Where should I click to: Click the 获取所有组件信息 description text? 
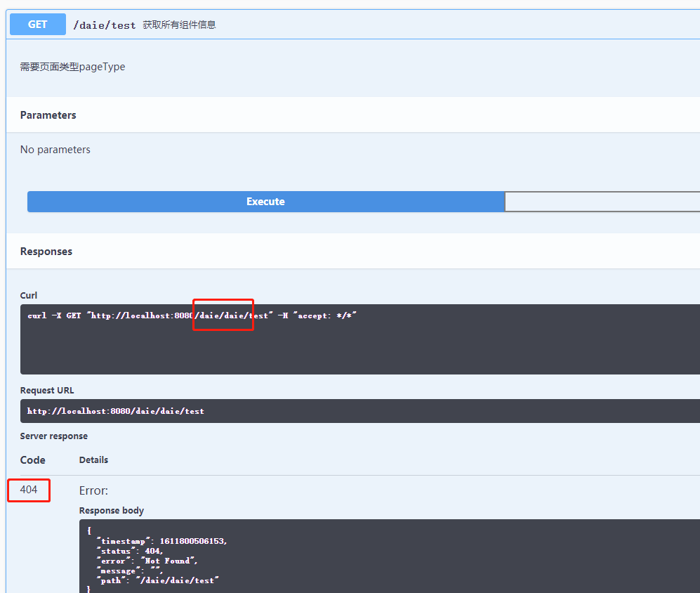[x=180, y=24]
